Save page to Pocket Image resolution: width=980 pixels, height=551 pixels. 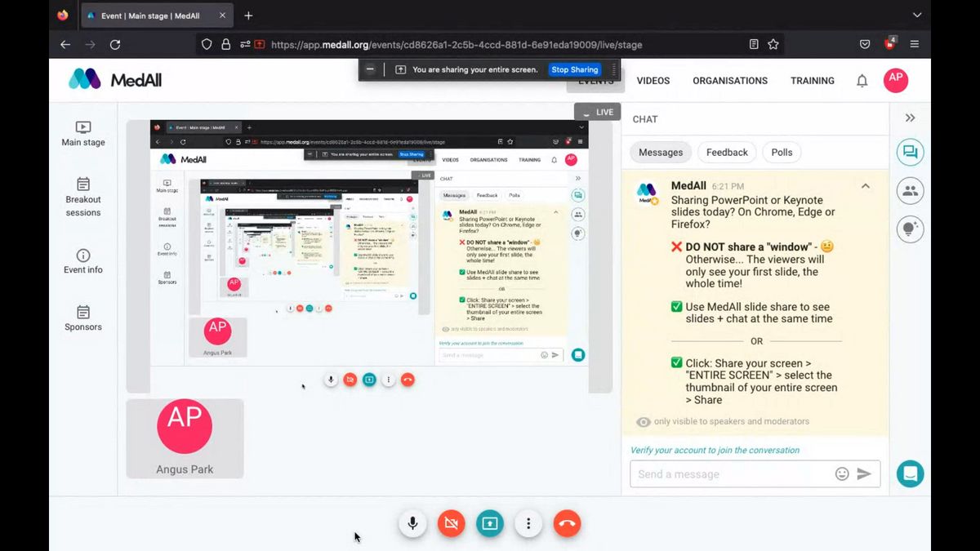point(865,45)
